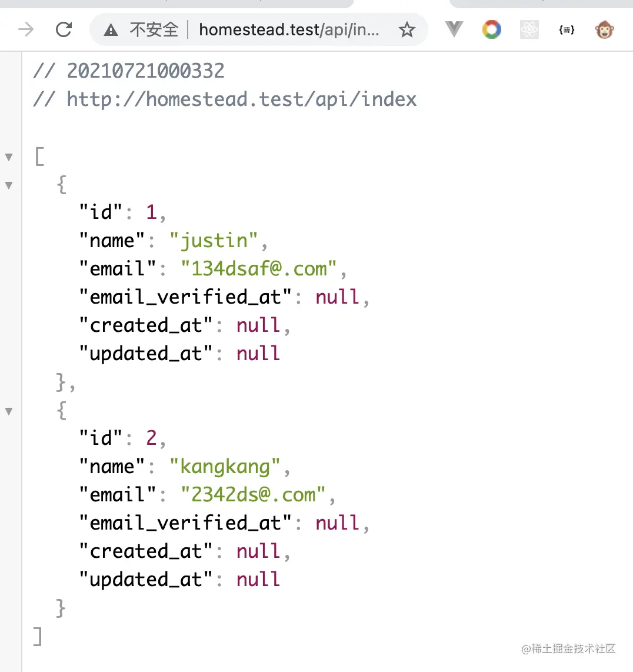Click the "kangkang" name value

(225, 467)
